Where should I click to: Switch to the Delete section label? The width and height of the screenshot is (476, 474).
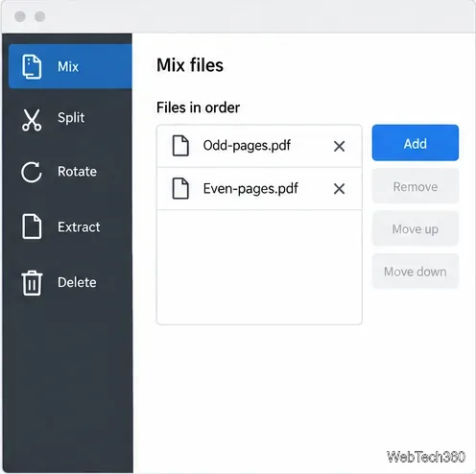point(77,282)
